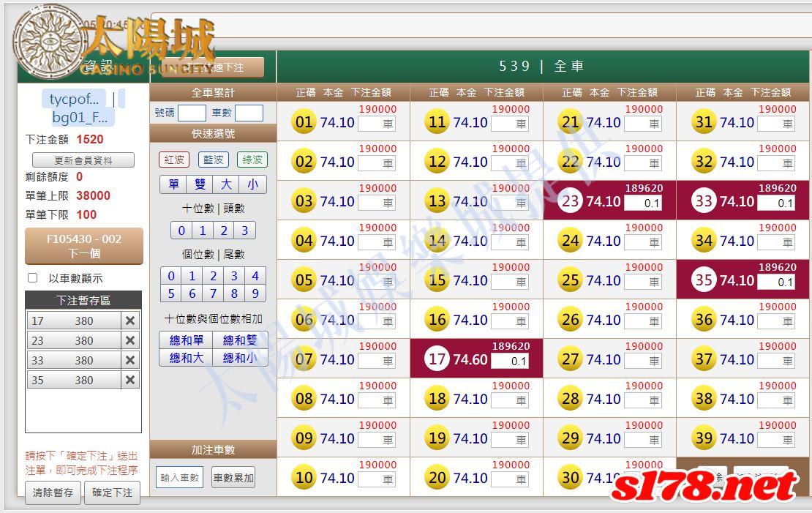This screenshot has width=812, height=513.
Task: Click the 確定下注 button
Action: (x=113, y=493)
